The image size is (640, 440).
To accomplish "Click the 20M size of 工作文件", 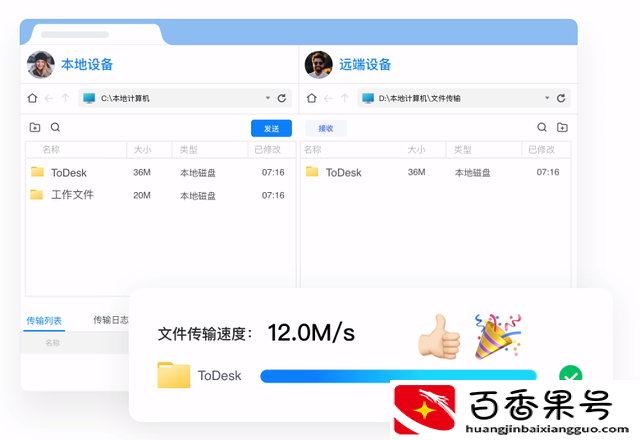I will pos(142,196).
